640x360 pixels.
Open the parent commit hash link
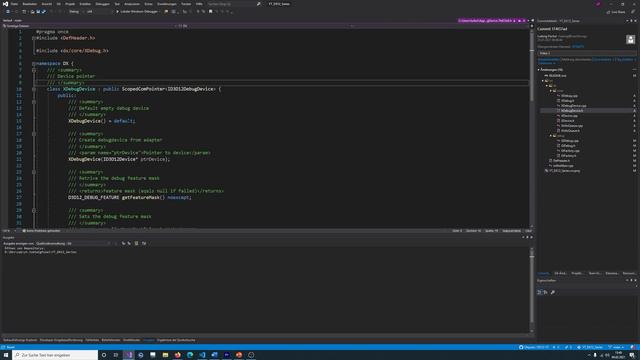pyautogui.click(x=578, y=47)
